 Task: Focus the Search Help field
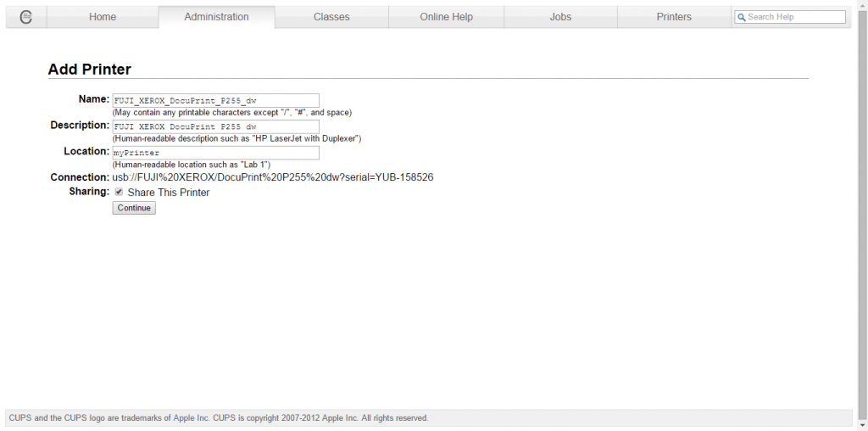click(x=794, y=17)
